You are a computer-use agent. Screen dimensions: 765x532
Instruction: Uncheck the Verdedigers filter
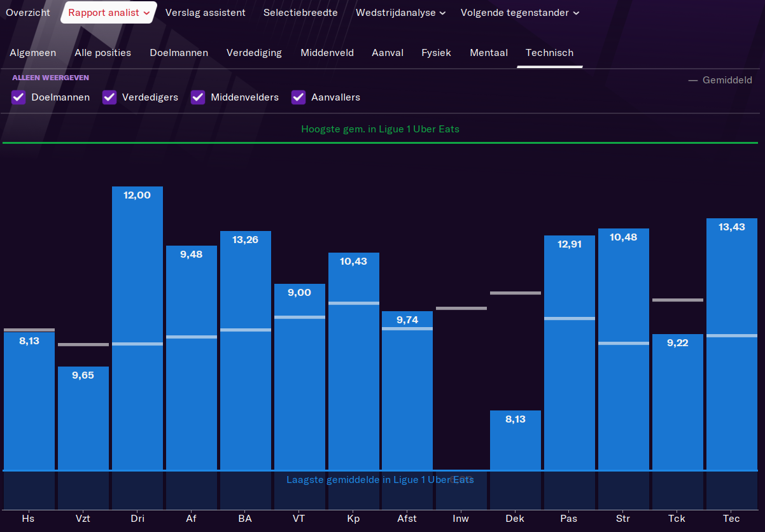click(109, 97)
